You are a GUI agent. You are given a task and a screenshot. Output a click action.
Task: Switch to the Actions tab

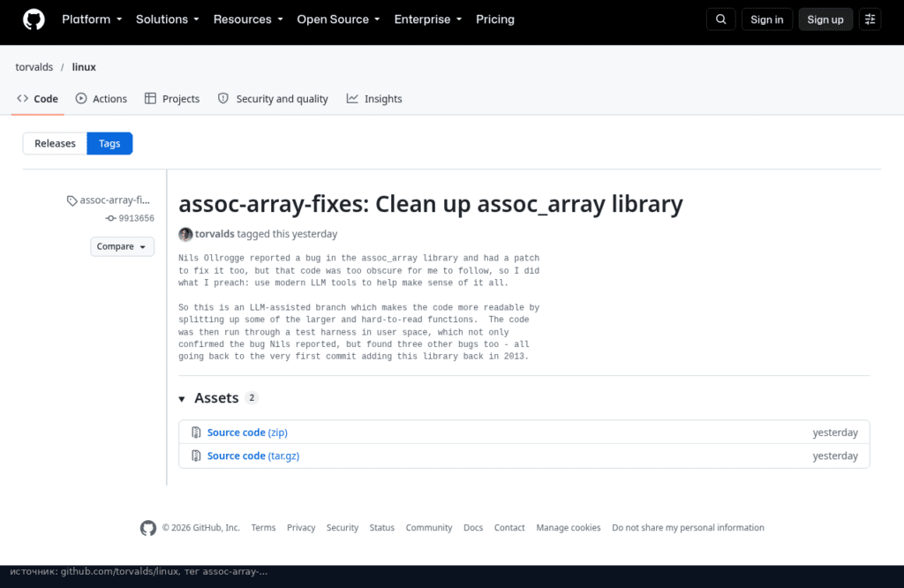pyautogui.click(x=101, y=99)
